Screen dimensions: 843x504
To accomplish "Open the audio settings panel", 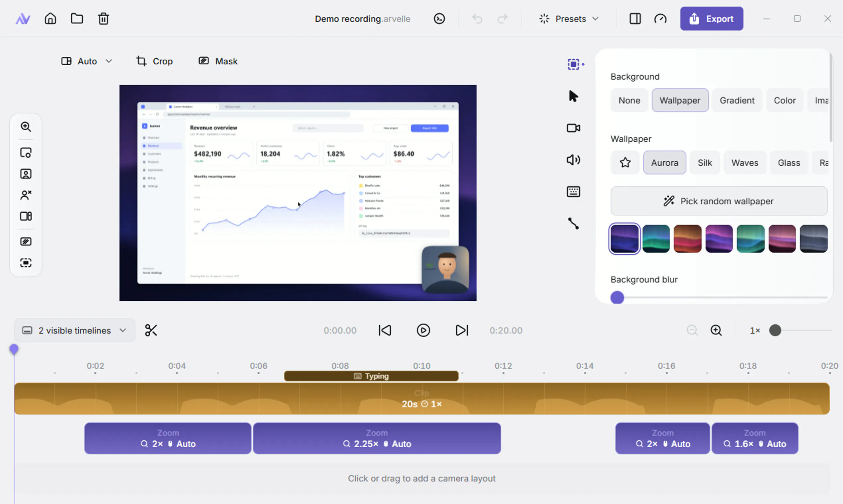I will tap(574, 159).
